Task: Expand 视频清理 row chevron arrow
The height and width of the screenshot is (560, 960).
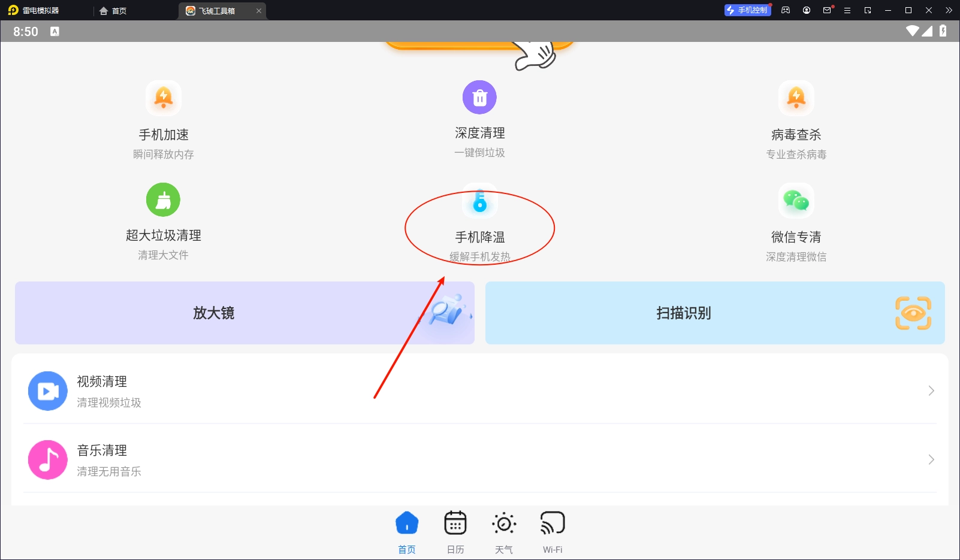Action: (x=931, y=391)
